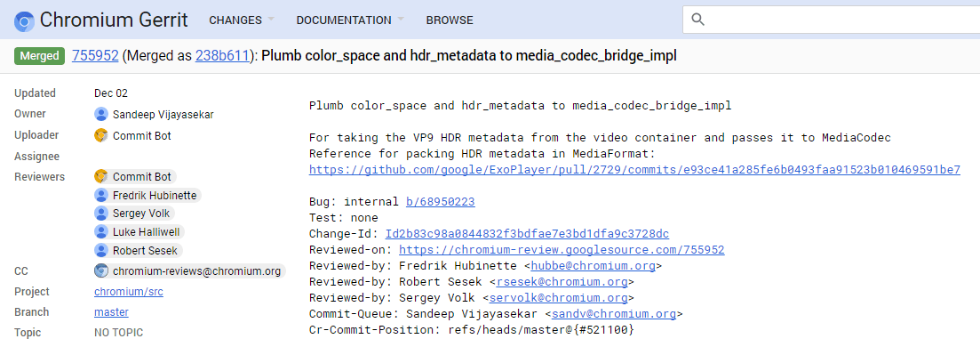This screenshot has height=347, width=980.
Task: Select reviewer chip Luke Halliwell
Action: (x=139, y=232)
